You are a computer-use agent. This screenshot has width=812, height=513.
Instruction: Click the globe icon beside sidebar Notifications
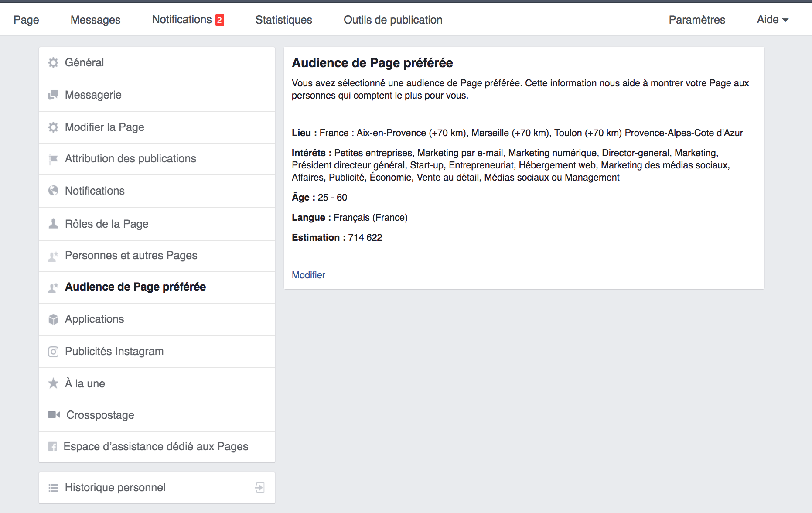(x=53, y=191)
